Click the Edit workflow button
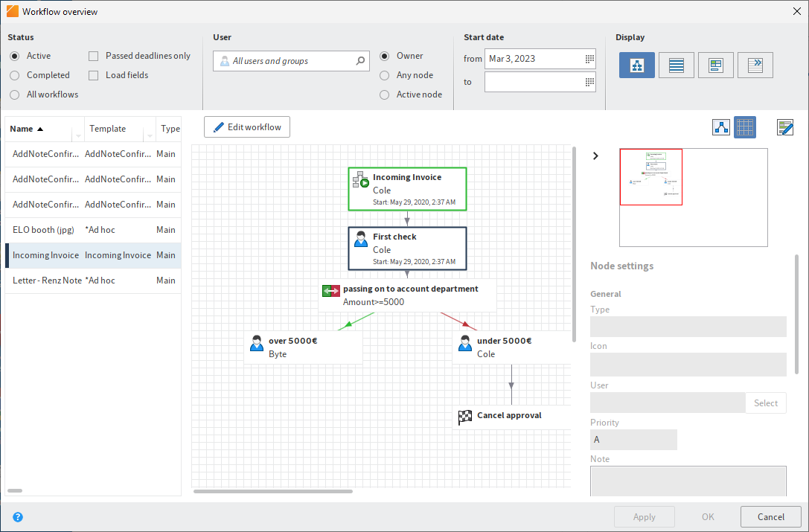The height and width of the screenshot is (532, 809). [x=246, y=126]
